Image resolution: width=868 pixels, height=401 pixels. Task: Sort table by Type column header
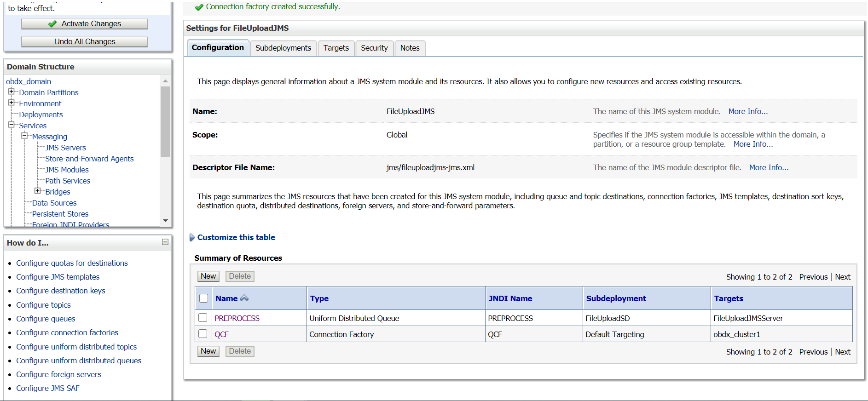319,298
